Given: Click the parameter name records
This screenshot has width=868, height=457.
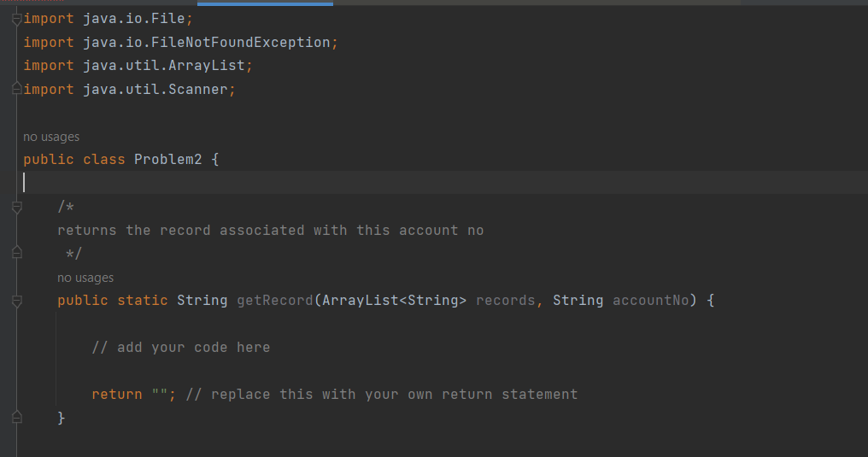Looking at the screenshot, I should click(x=506, y=301).
